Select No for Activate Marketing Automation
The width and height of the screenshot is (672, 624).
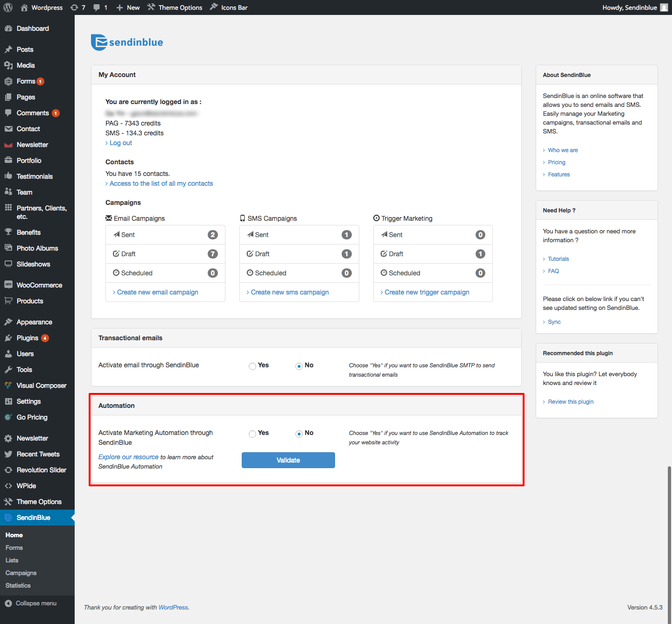(x=299, y=434)
